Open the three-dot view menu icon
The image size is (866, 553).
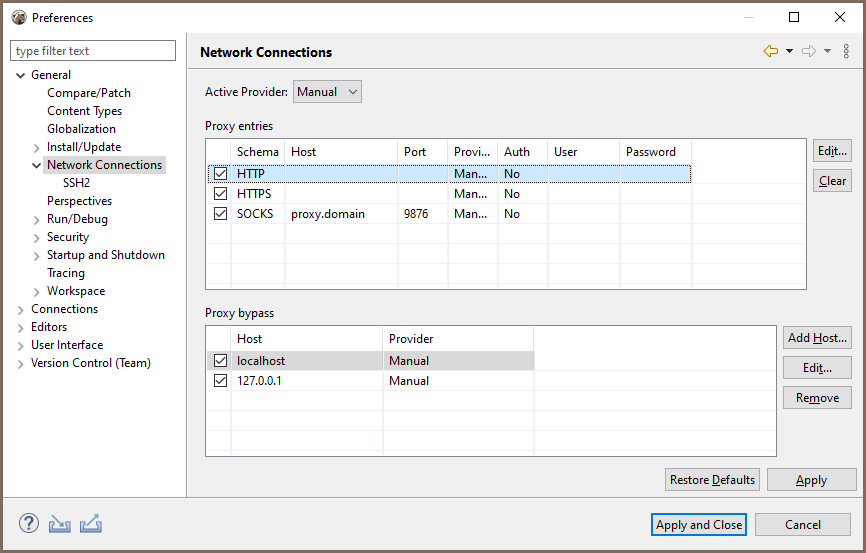point(846,51)
